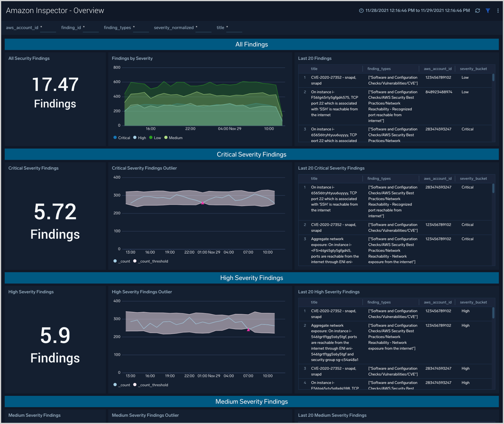
Task: Click pink outlier marker in Critical chart
Action: pos(202,203)
